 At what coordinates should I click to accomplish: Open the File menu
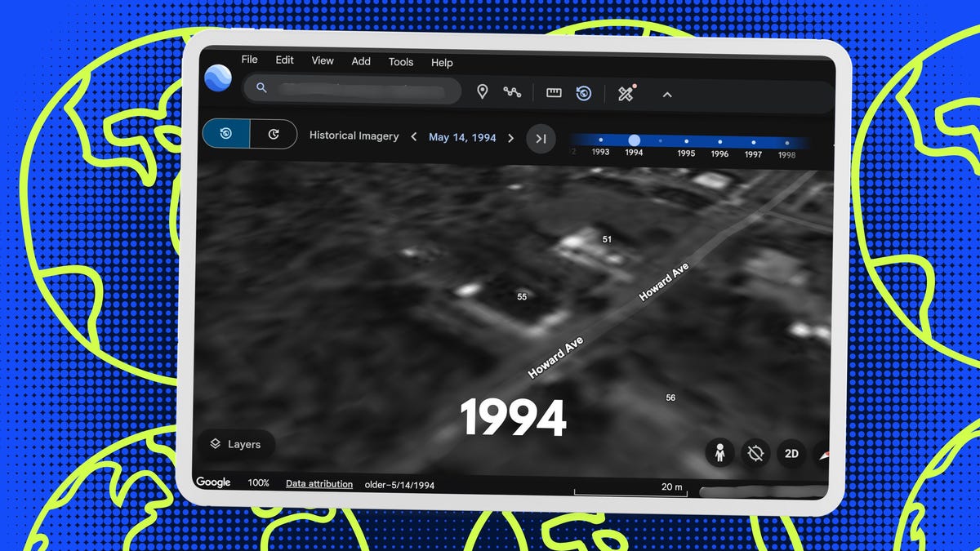coord(249,60)
